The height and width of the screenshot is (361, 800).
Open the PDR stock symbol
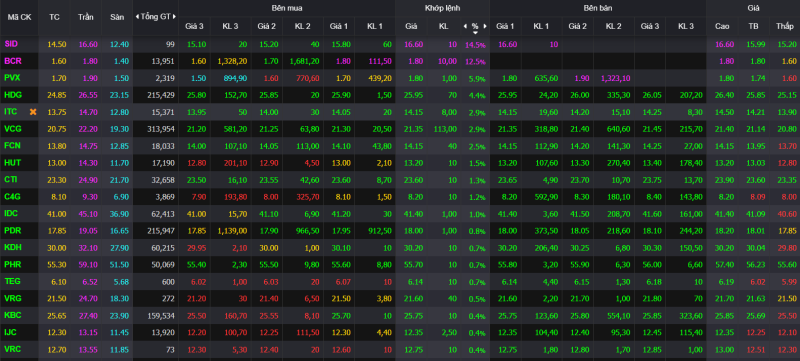(x=13, y=230)
